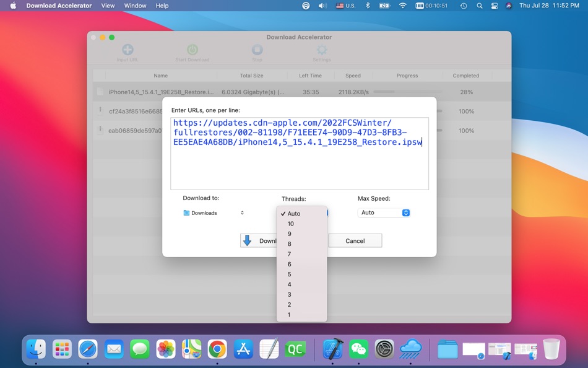Click inside the URL text area
The height and width of the screenshot is (368, 588).
[299, 154]
